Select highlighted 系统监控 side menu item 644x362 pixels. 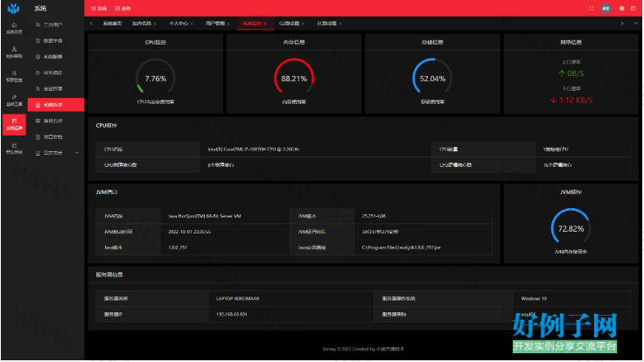click(x=56, y=105)
